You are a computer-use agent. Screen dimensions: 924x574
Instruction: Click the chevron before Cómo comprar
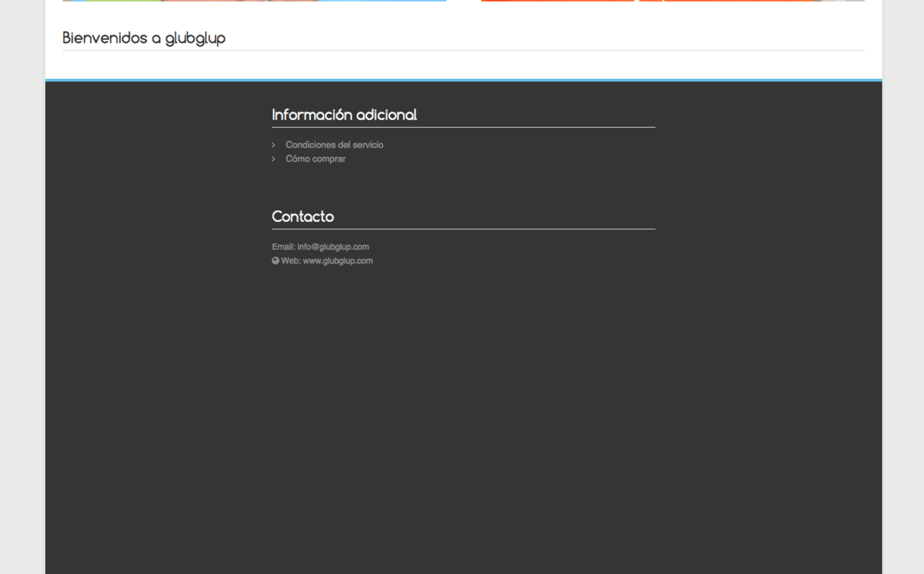[274, 159]
